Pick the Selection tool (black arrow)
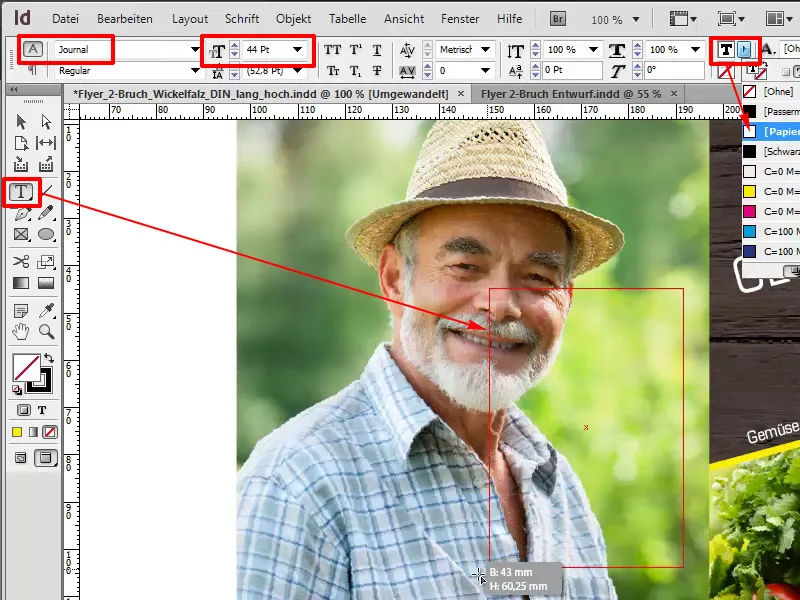This screenshot has width=800, height=600. click(21, 121)
